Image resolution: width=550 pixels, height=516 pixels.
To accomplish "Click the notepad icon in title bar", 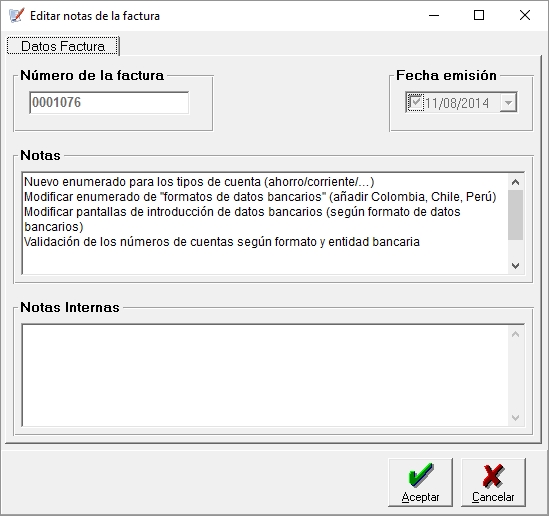I will coord(16,16).
